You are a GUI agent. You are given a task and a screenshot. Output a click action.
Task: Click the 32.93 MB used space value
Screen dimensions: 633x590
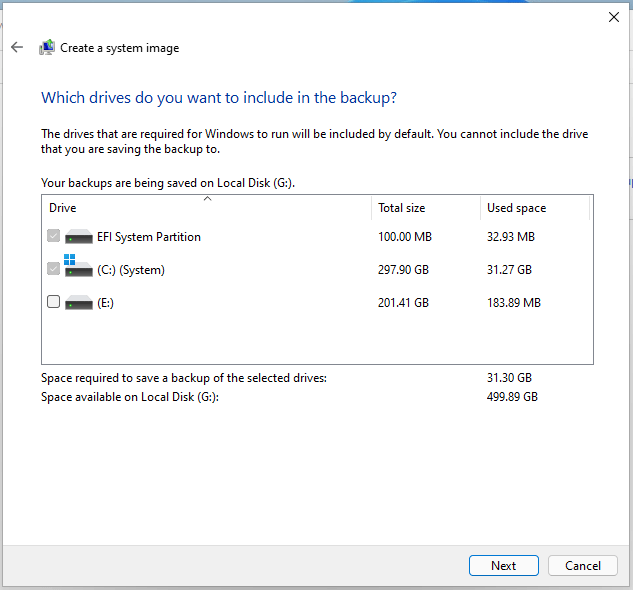[511, 237]
